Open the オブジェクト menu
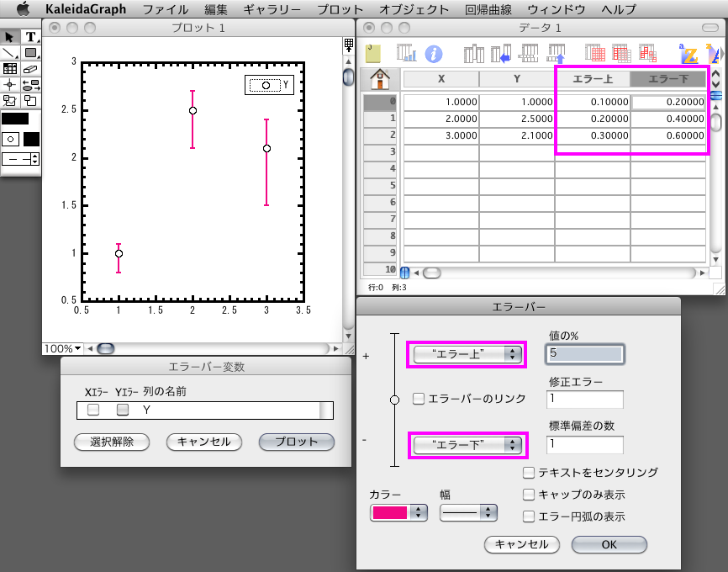 pos(414,8)
